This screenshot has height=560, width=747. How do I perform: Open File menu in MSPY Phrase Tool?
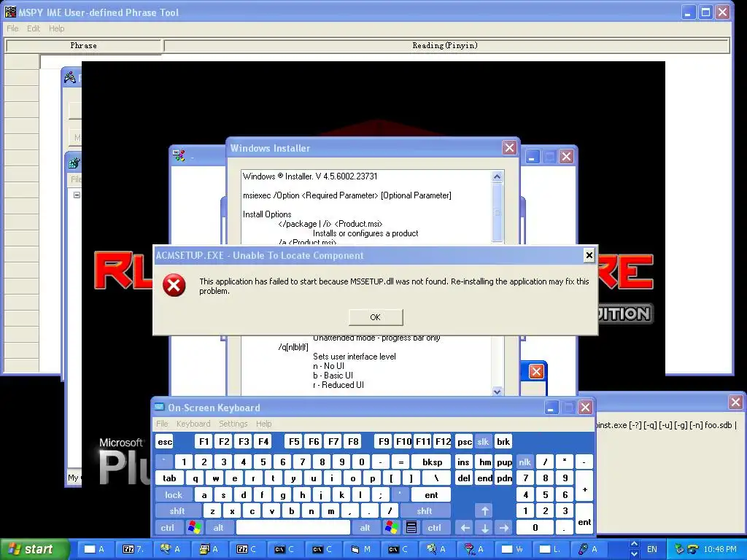12,28
